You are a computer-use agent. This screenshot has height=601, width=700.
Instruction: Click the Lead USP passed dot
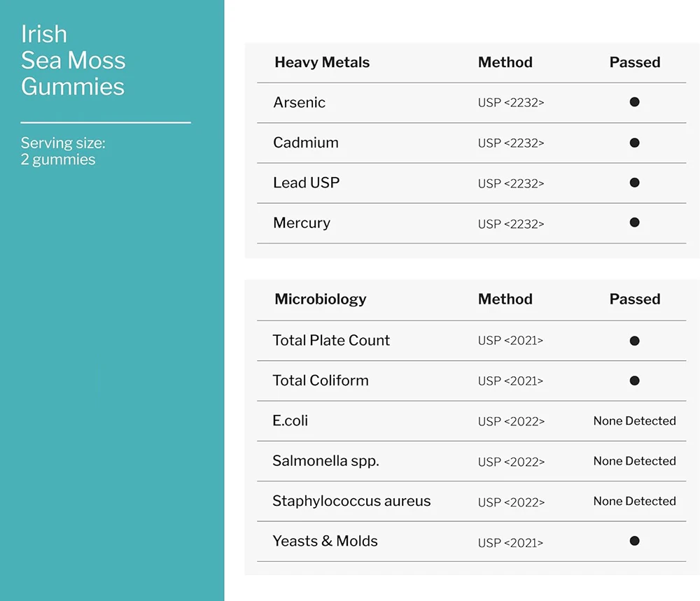click(x=634, y=183)
